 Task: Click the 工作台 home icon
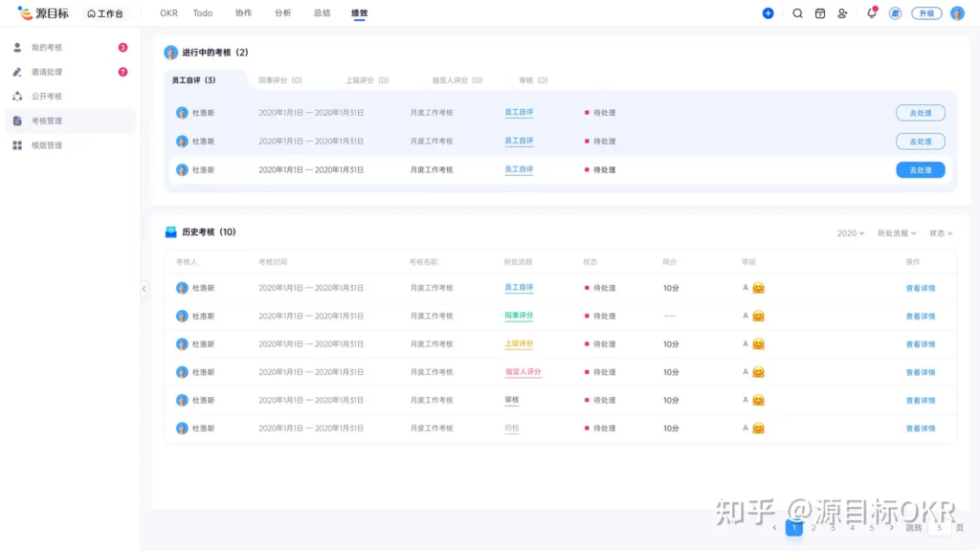tap(92, 14)
